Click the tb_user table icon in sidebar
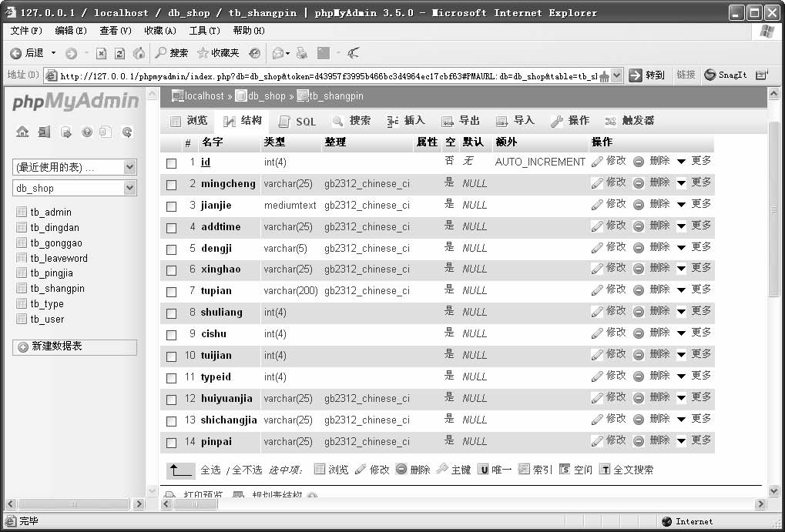Image resolution: width=785 pixels, height=532 pixels. click(x=22, y=319)
